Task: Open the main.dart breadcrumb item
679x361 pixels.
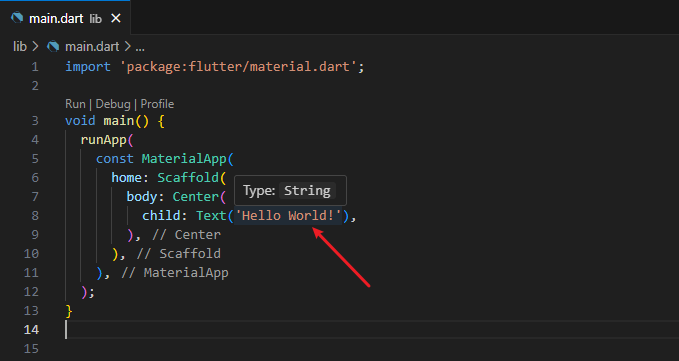Action: coord(92,46)
